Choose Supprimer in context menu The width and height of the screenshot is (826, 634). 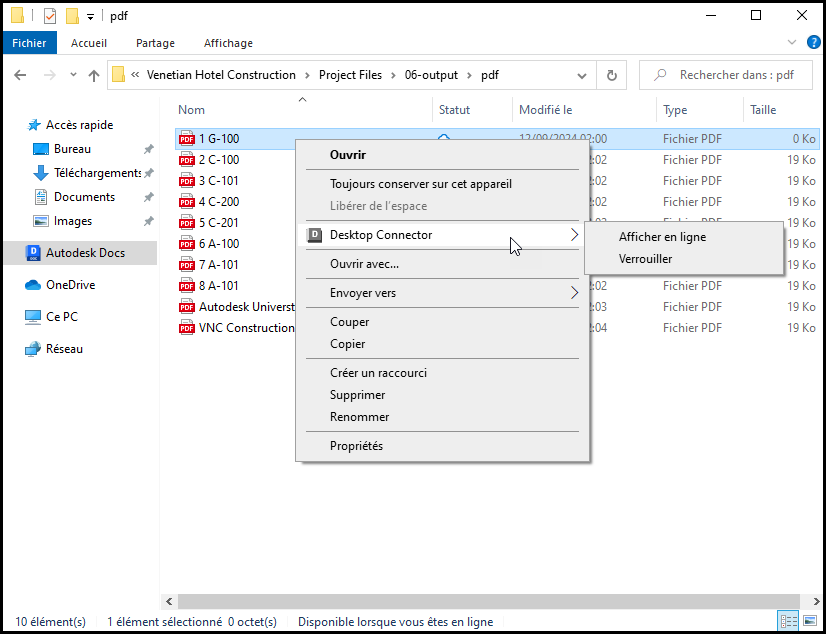(x=442, y=395)
